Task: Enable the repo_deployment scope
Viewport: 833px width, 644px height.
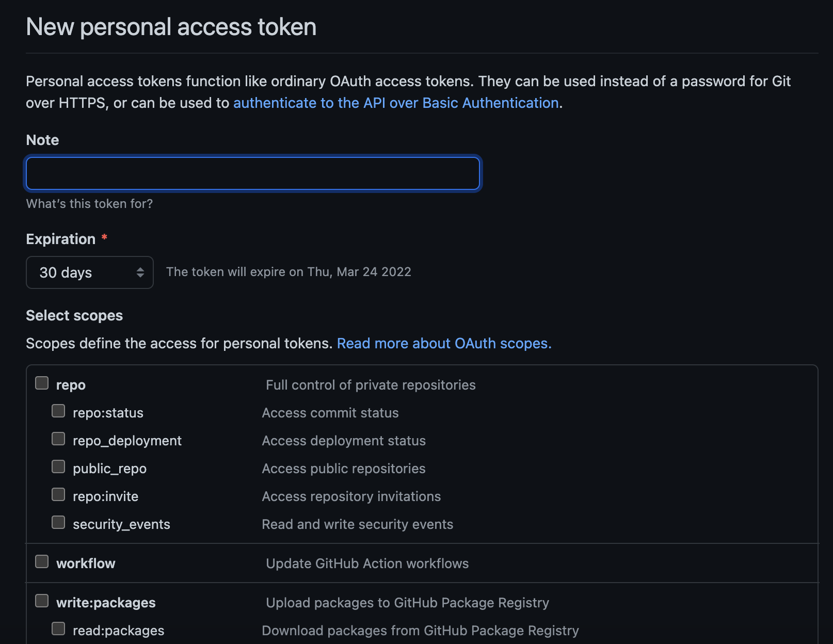Action: pyautogui.click(x=58, y=438)
